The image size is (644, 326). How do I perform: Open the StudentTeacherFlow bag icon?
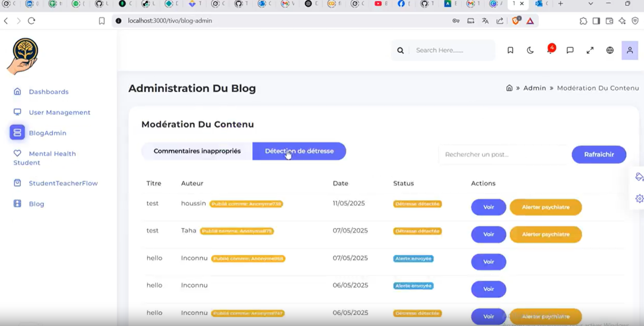[x=17, y=183]
